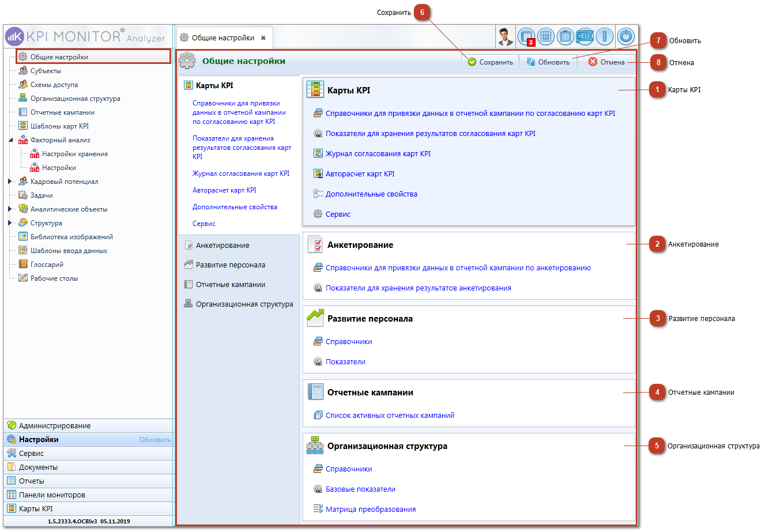
Task: Click the Настройки хранения beta icon
Action: click(x=35, y=154)
